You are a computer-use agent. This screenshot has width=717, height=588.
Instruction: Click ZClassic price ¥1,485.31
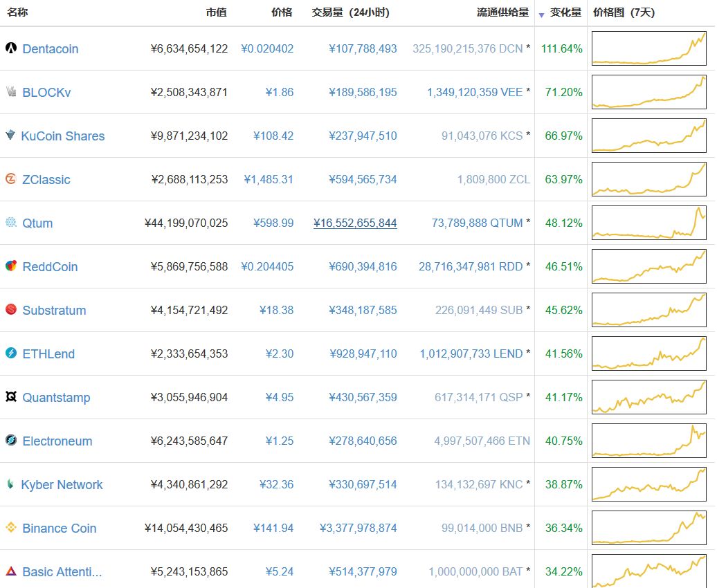tap(269, 179)
